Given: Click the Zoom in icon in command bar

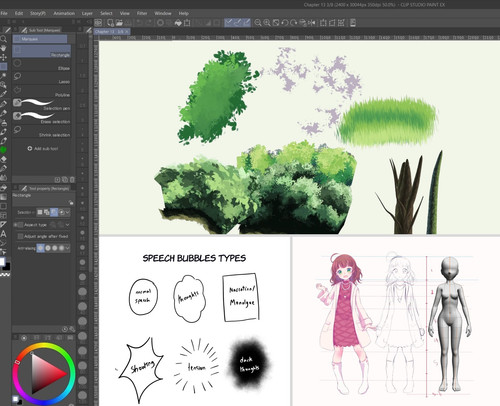Looking at the screenshot, I should pyautogui.click(x=267, y=23).
